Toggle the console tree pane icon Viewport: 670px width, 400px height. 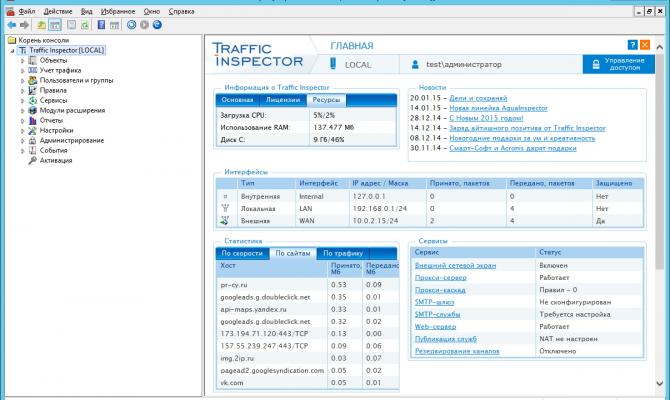click(55, 25)
